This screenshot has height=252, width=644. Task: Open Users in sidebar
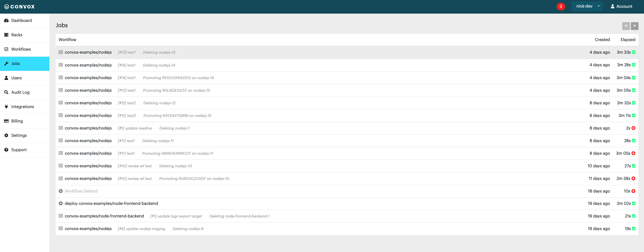click(25, 78)
